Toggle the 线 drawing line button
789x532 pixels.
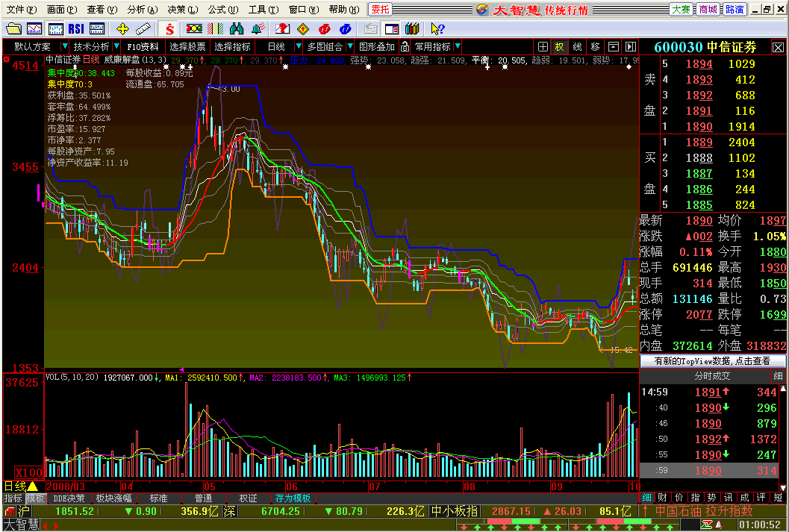coord(577,47)
